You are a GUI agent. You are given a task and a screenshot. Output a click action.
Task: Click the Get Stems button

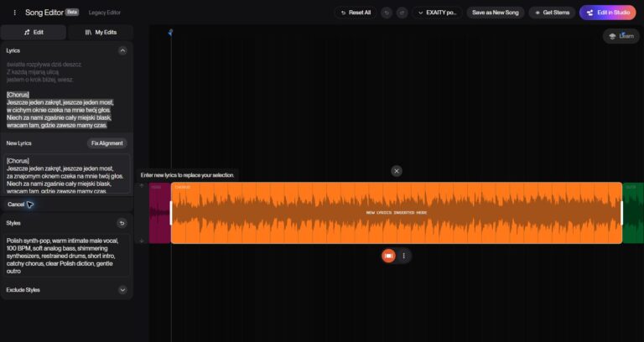(x=552, y=13)
